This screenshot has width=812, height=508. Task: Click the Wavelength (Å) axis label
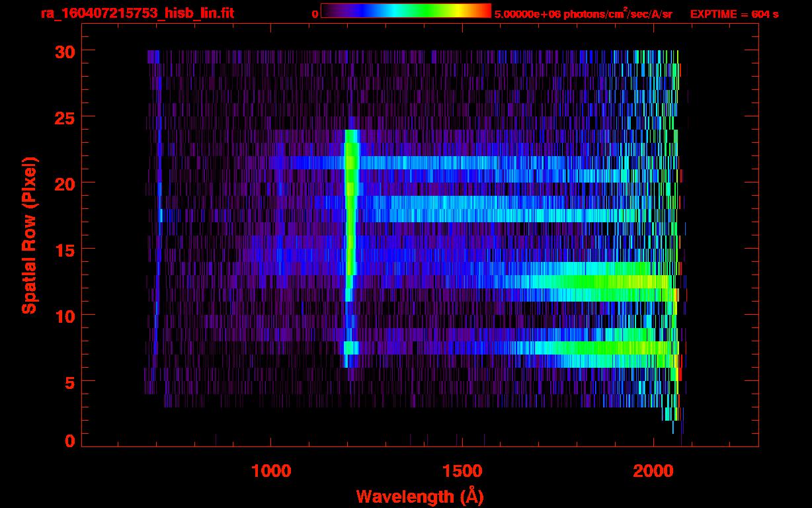416,495
